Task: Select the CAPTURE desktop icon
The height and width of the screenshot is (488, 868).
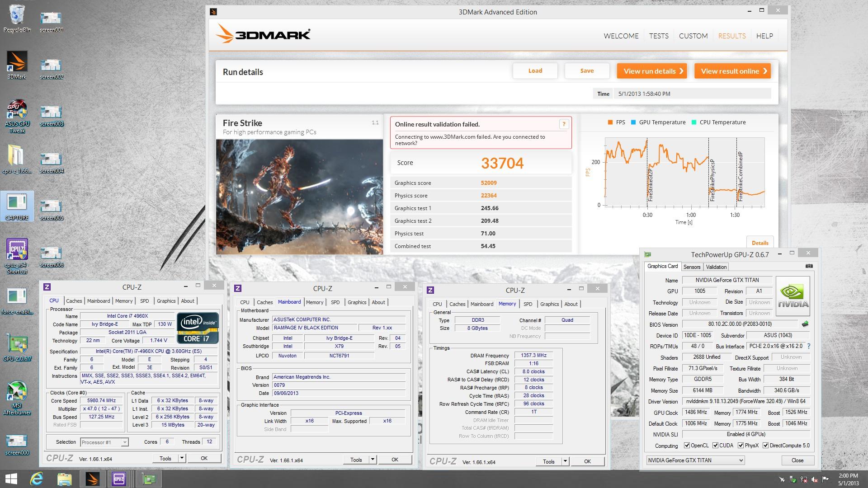Action: tap(17, 206)
